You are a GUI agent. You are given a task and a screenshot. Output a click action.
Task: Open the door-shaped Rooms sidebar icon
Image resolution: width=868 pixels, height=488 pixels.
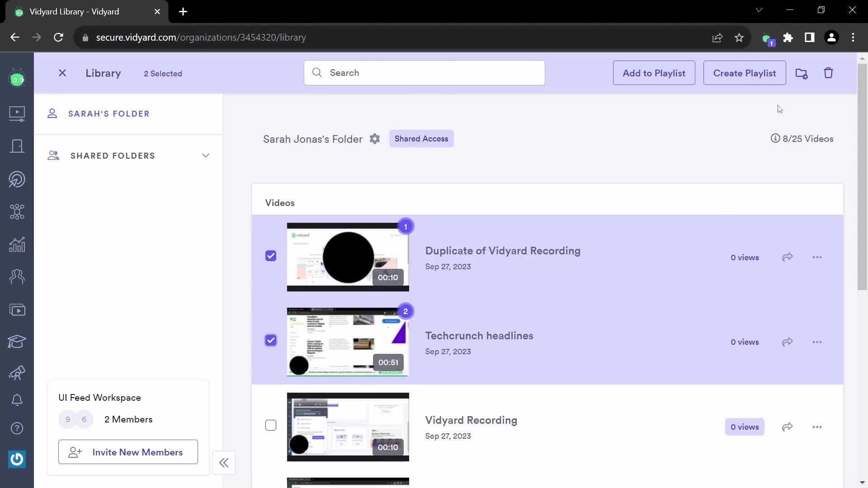17,146
